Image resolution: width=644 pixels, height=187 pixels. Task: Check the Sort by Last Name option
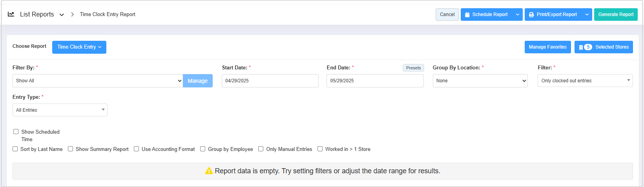(15, 149)
